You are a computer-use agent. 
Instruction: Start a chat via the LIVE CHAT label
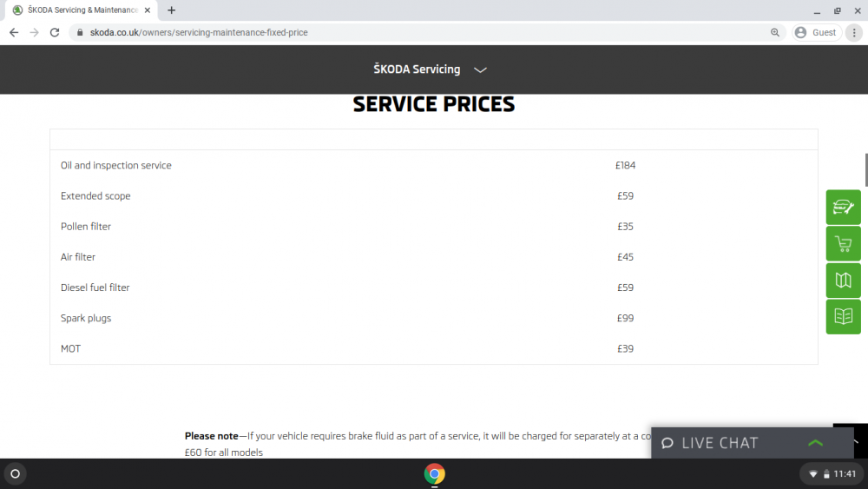(x=720, y=443)
